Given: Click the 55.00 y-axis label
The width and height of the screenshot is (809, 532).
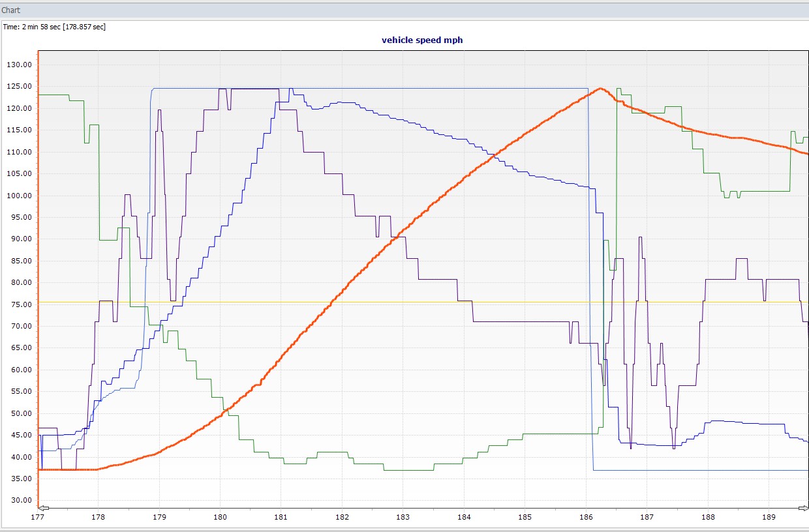Looking at the screenshot, I should (22, 392).
